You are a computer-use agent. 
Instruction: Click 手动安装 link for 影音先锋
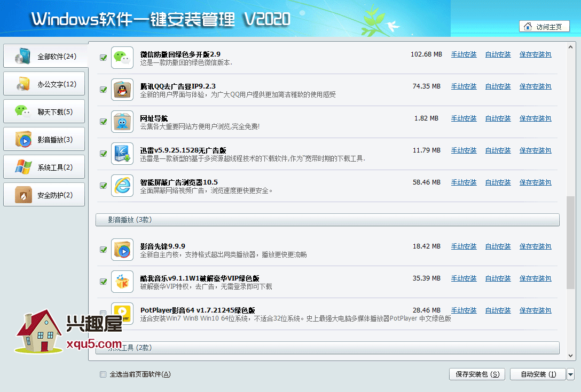click(464, 246)
